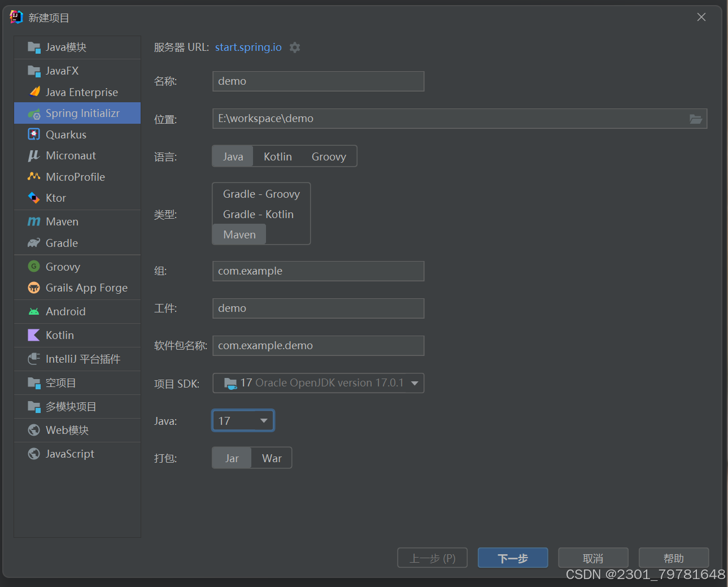
Task: Click the Grails App Forge icon
Action: coord(34,288)
